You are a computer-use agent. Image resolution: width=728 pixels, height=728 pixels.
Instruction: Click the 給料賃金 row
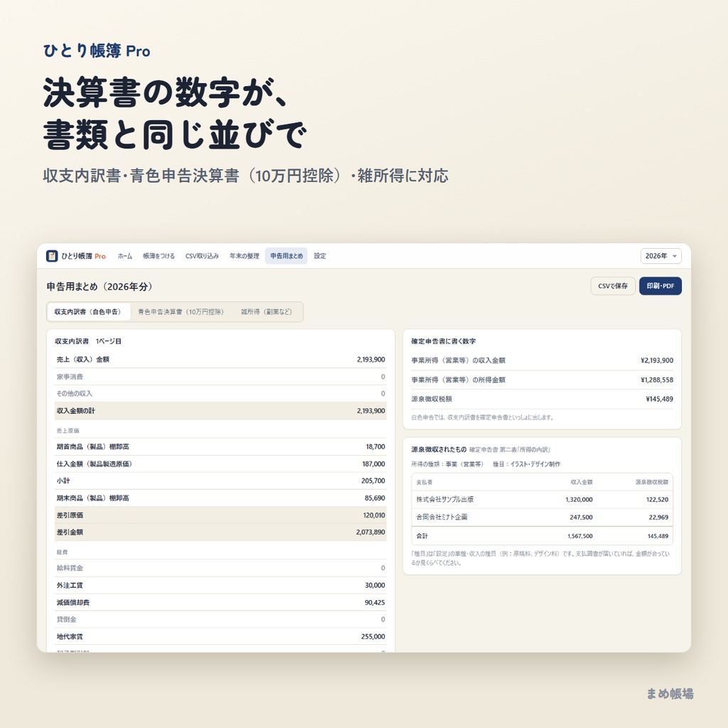[x=220, y=568]
